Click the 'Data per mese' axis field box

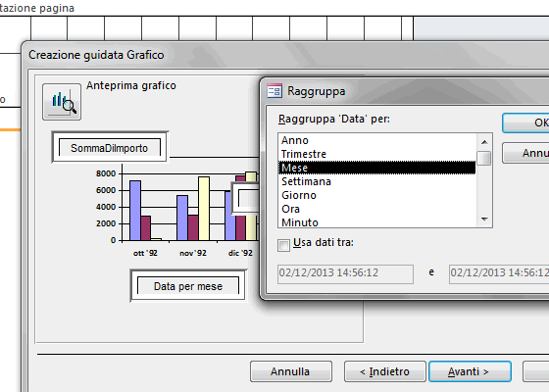tap(188, 285)
